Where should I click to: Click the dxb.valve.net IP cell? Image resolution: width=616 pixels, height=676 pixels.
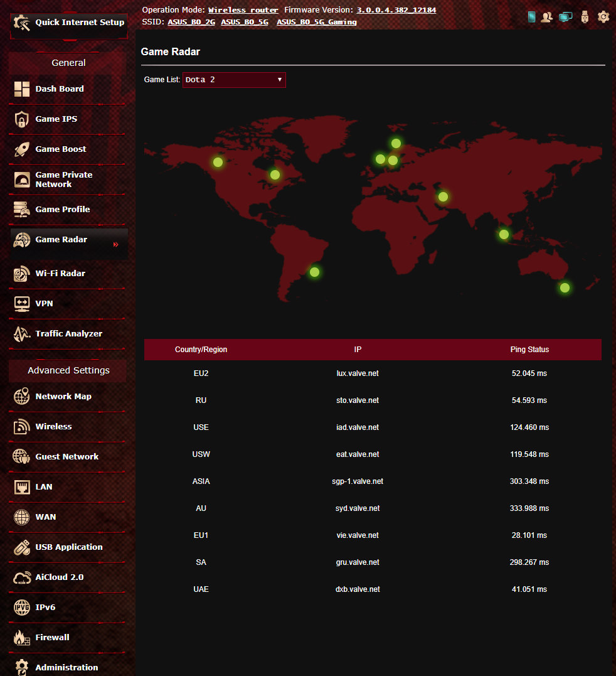[x=358, y=589]
